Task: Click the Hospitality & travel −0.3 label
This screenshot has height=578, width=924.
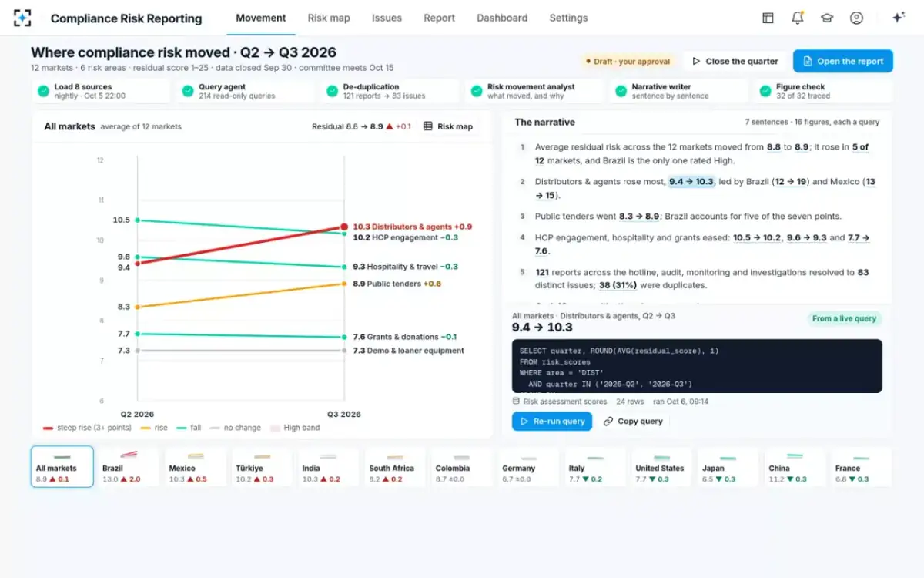Action: (x=406, y=267)
